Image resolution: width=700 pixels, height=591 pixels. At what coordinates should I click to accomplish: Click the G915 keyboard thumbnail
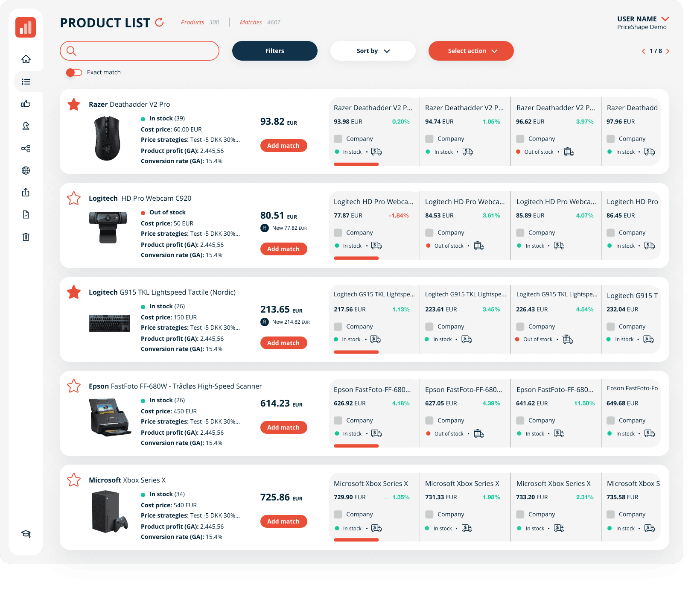109,323
